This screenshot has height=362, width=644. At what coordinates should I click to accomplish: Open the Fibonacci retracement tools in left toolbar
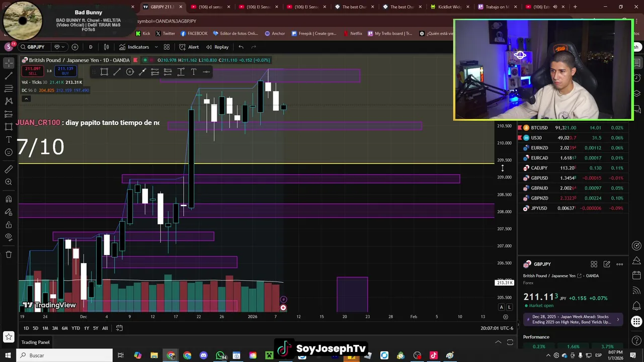coord(9,88)
